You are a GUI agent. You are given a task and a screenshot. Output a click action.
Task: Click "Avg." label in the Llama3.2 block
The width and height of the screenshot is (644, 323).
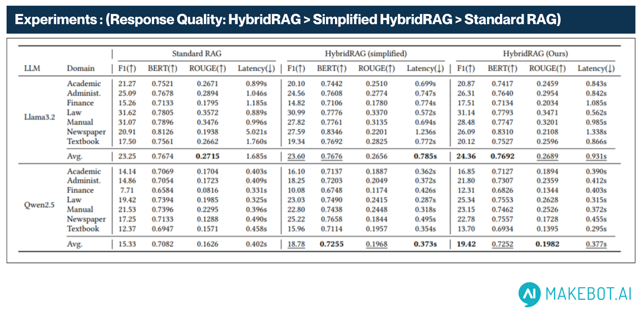point(74,156)
